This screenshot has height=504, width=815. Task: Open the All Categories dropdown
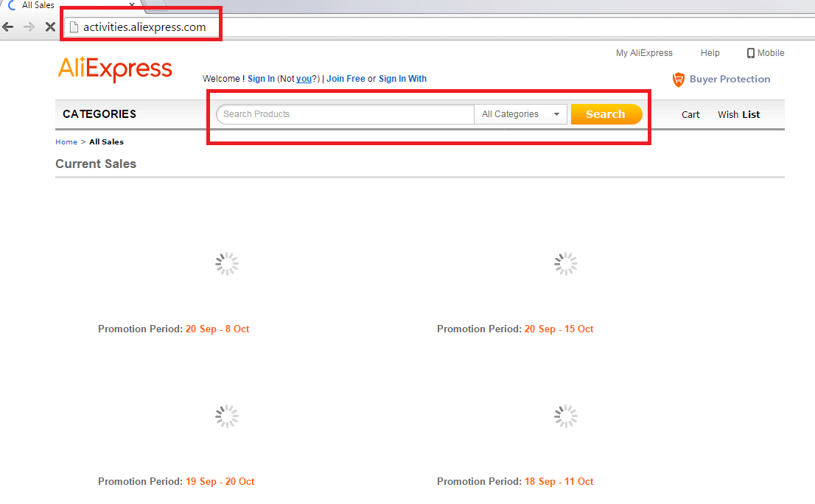(x=520, y=114)
